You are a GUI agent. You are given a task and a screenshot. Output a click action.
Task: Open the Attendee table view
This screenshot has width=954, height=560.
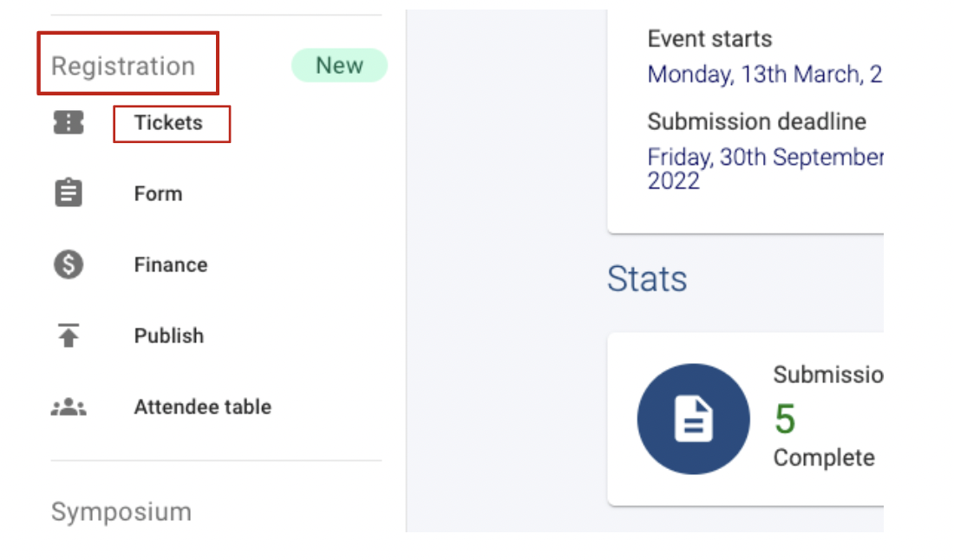202,407
